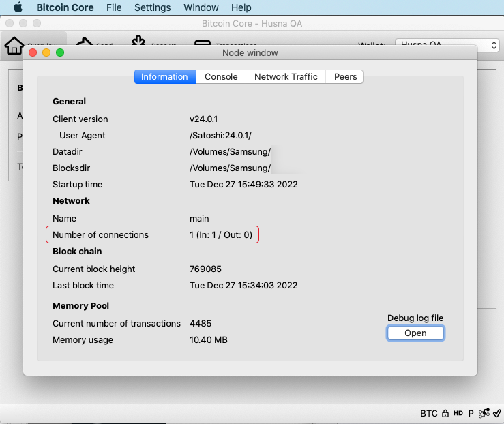Click the Memory usage label
Viewport: 504px width, 424px height.
coord(83,340)
